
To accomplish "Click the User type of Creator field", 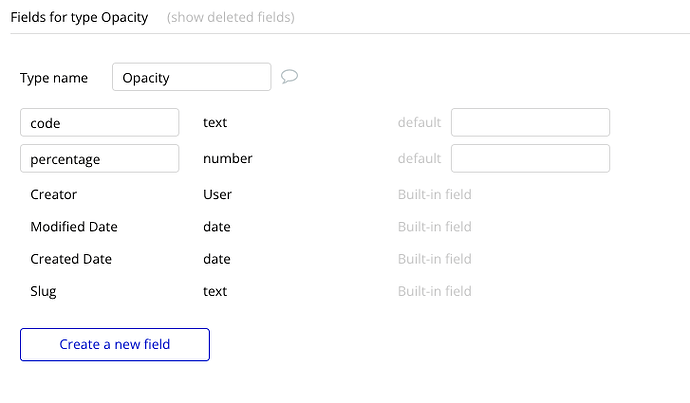I will pos(217,194).
